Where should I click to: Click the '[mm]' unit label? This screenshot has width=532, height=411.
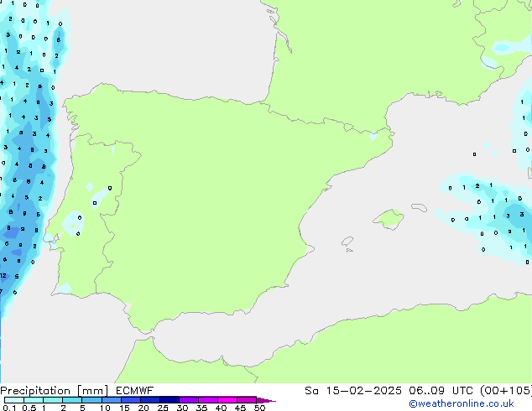(92, 391)
